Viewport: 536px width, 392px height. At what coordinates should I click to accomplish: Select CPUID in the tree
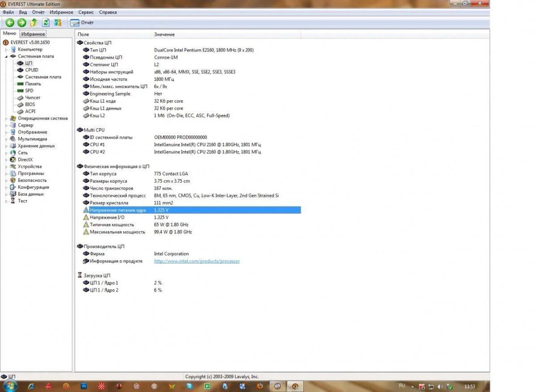pos(32,70)
